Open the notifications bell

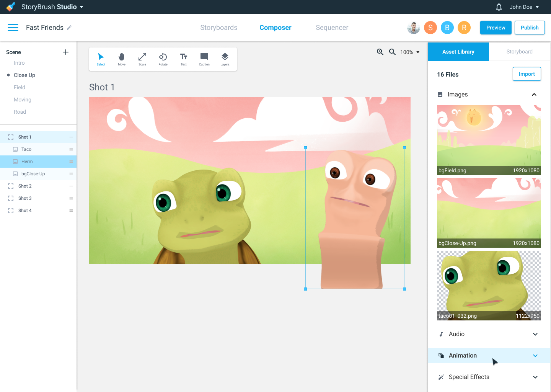coord(499,7)
